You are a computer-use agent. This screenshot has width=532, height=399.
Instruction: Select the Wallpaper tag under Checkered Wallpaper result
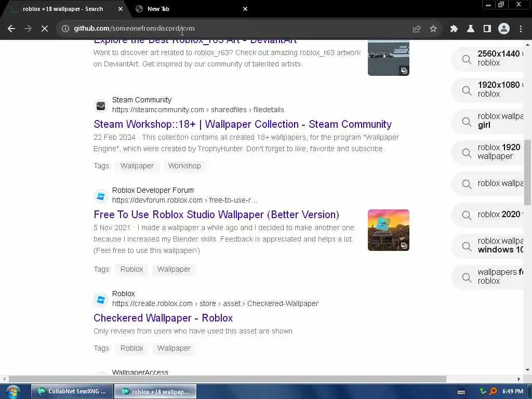(174, 349)
